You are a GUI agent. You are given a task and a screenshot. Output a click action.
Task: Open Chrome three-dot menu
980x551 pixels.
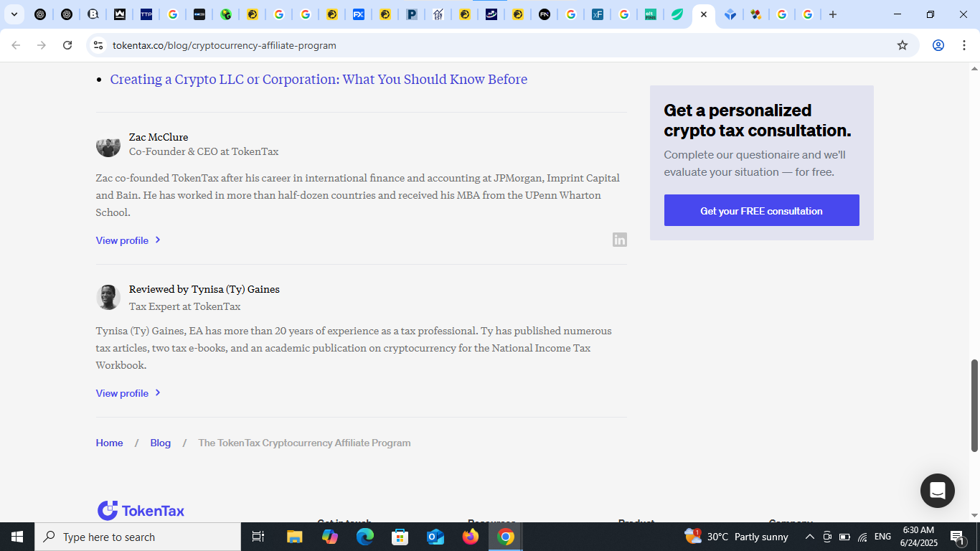[964, 45]
